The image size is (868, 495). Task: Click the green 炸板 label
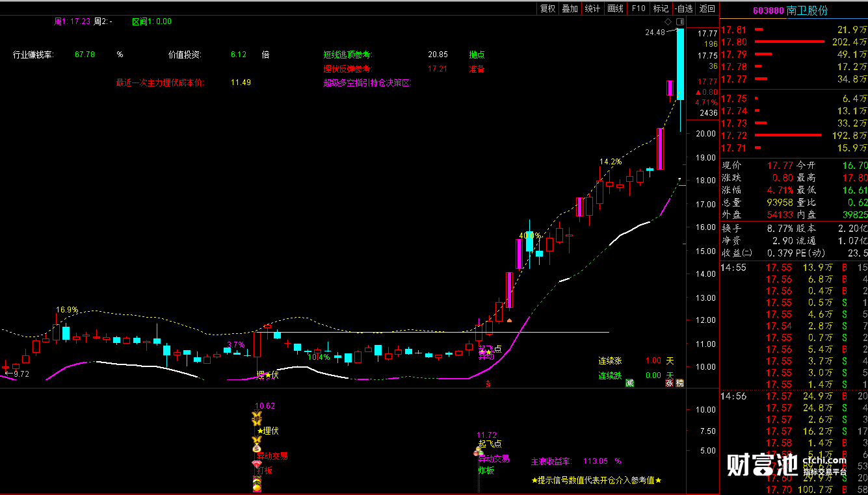[486, 469]
